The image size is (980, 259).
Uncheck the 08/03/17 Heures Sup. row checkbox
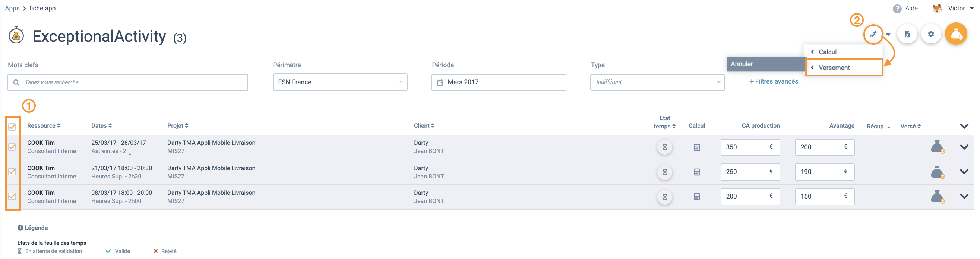click(12, 197)
